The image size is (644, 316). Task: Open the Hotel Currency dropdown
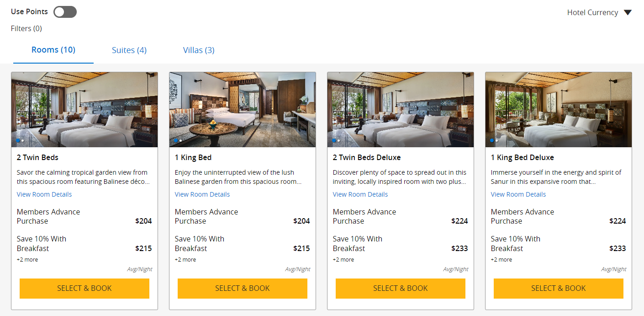pyautogui.click(x=599, y=12)
